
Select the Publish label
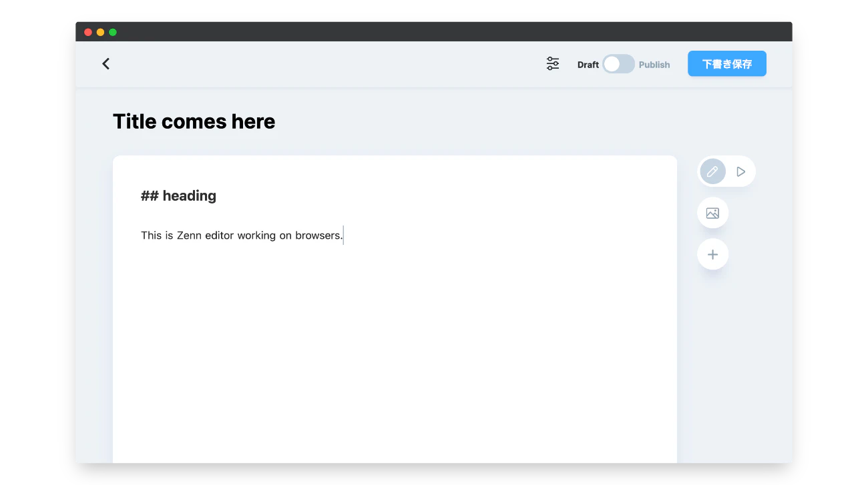tap(654, 65)
